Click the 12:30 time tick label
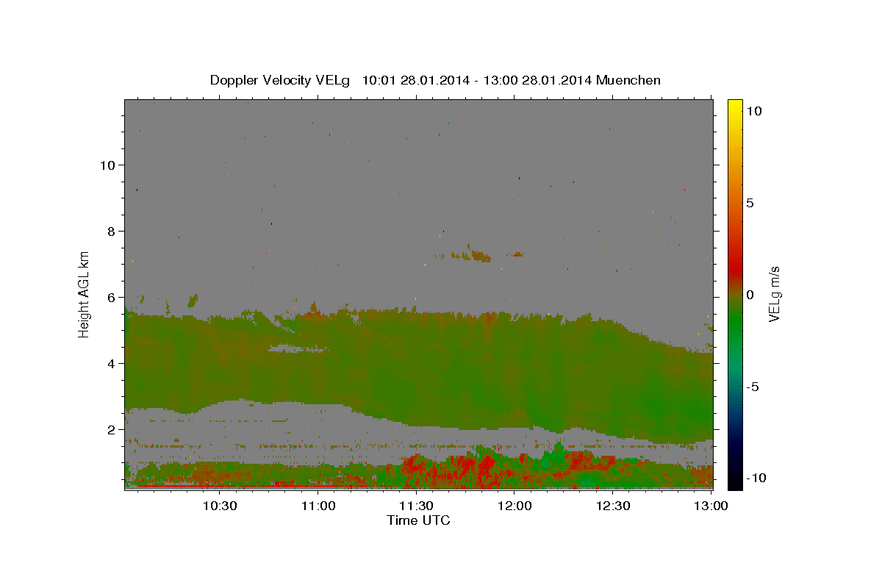 [613, 506]
